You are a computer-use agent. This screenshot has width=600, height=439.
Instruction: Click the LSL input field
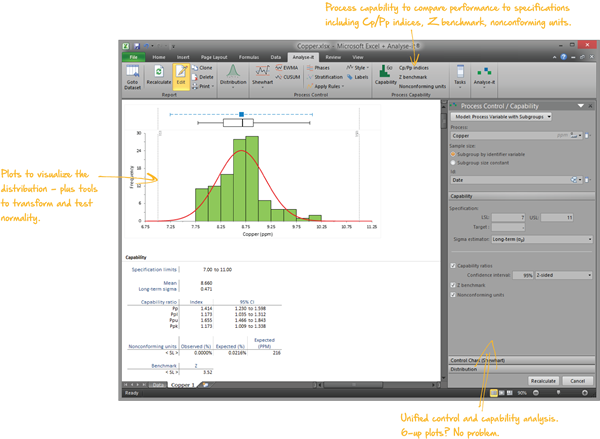pyautogui.click(x=508, y=217)
